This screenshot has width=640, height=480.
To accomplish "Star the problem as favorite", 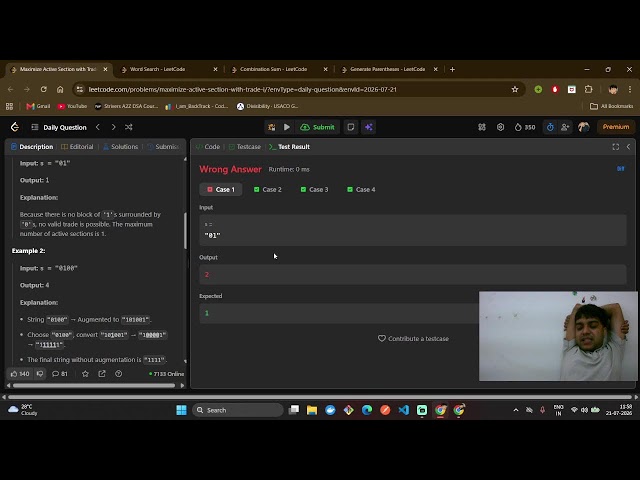I will click(x=85, y=373).
